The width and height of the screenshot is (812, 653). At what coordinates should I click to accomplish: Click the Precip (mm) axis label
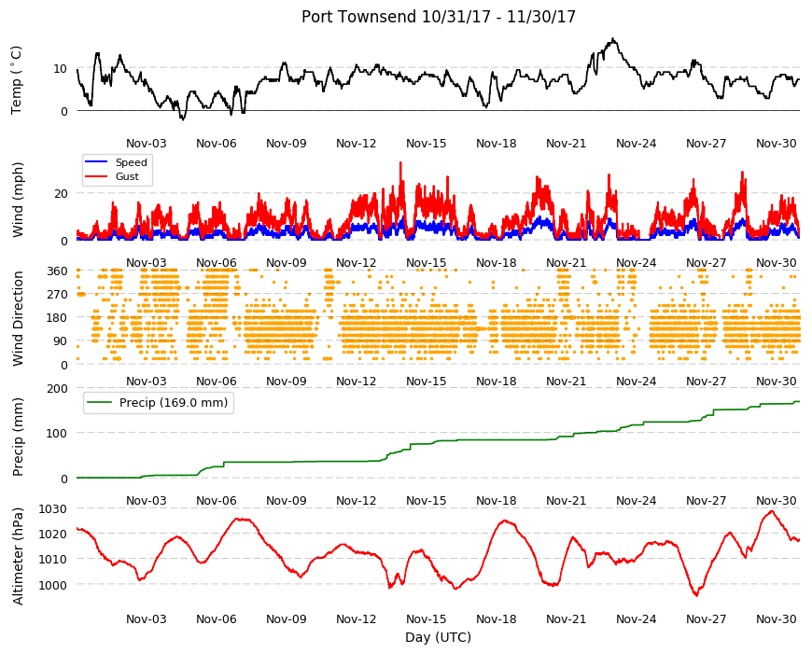coord(18,437)
